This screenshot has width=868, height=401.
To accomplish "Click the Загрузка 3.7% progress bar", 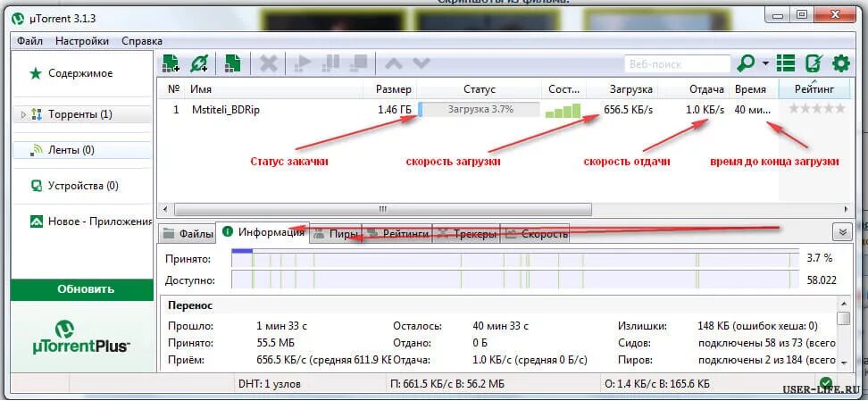I will point(479,110).
